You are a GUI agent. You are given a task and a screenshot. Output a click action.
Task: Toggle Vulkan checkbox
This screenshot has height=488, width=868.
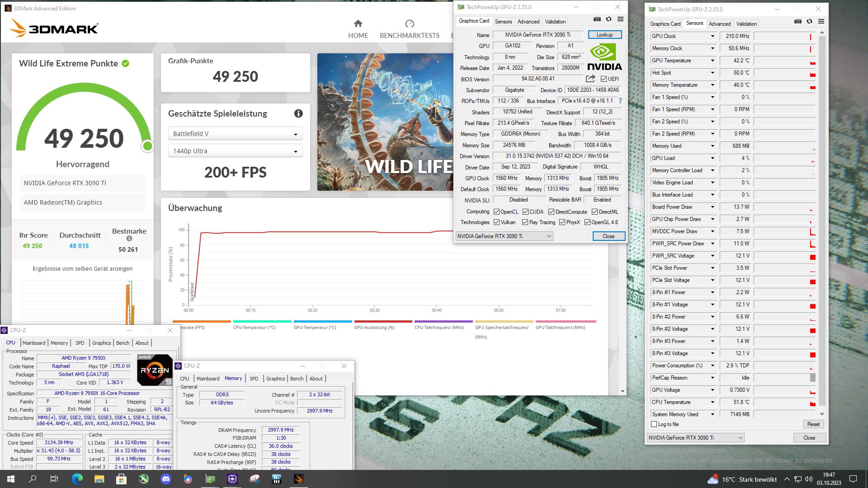point(496,222)
